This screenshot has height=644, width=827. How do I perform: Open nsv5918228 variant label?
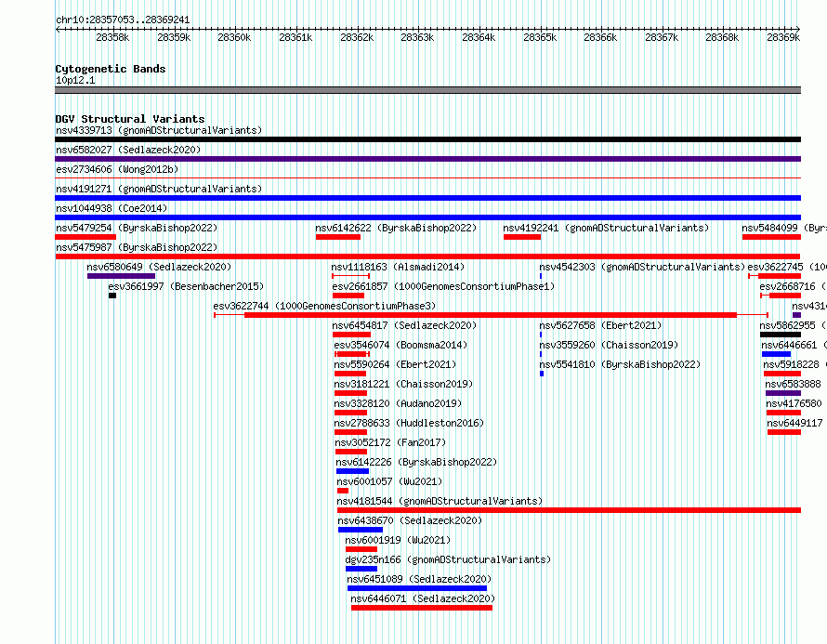[x=794, y=364]
